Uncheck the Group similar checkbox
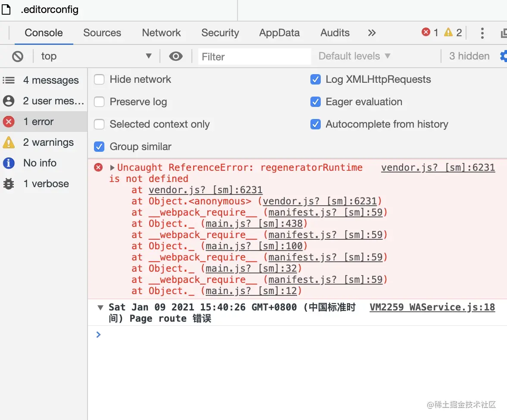Viewport: 507px width, 420px height. [99, 147]
